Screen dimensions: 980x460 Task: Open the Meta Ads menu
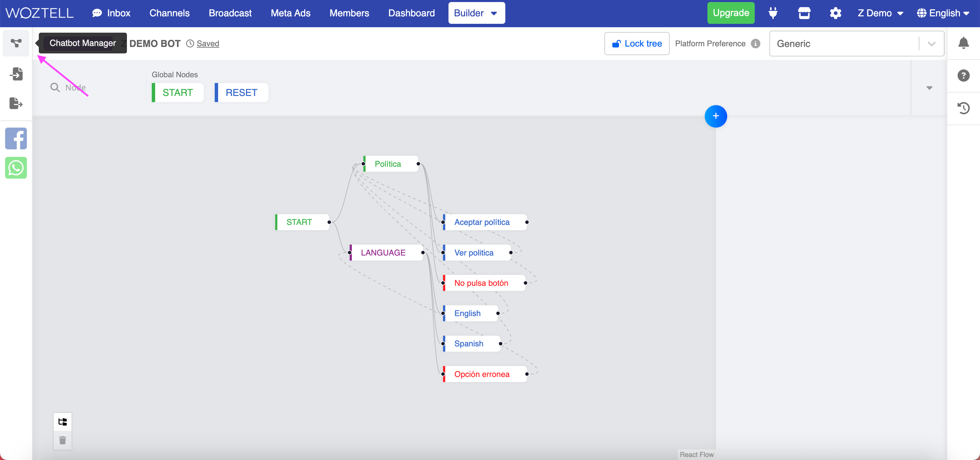[x=290, y=13]
